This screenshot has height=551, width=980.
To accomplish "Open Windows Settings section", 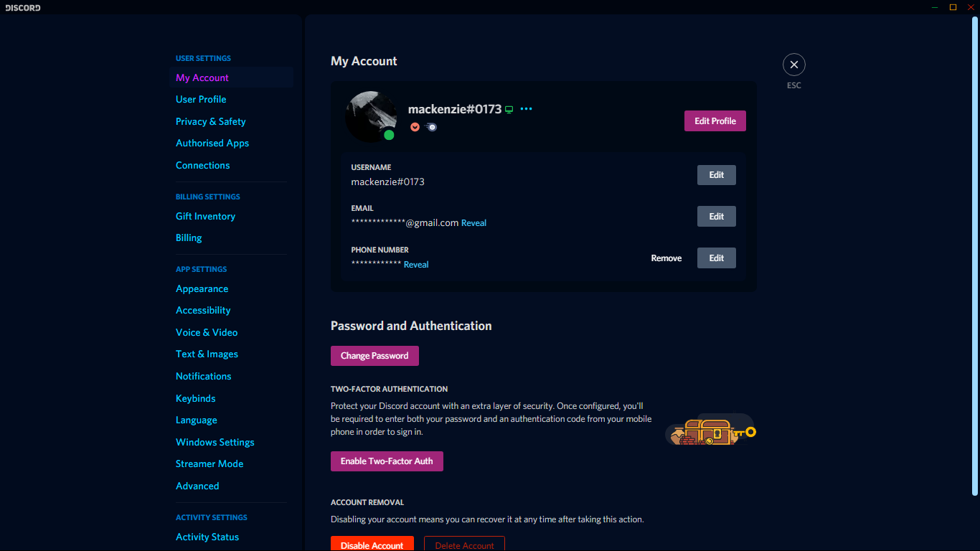I will tap(232, 442).
